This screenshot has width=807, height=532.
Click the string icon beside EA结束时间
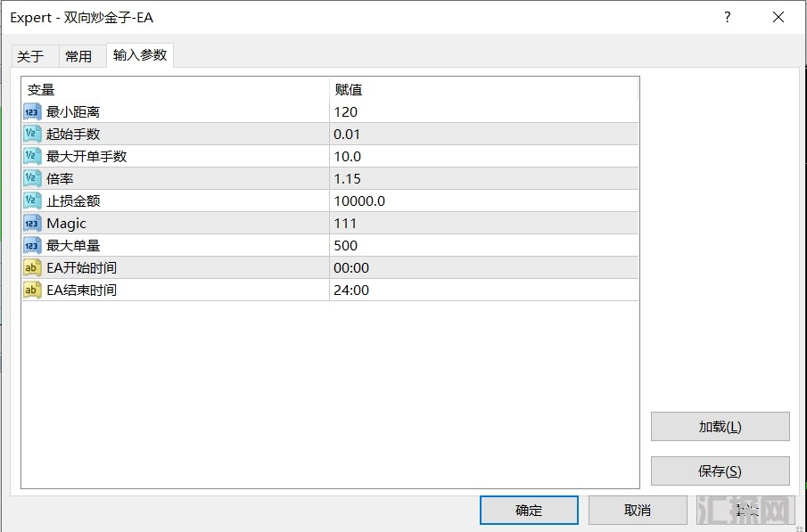[32, 290]
